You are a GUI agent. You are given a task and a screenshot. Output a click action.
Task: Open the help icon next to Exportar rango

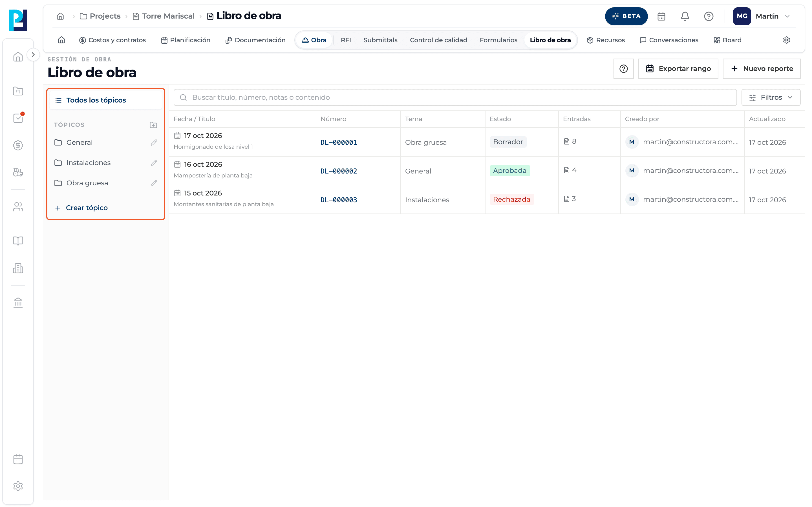623,69
